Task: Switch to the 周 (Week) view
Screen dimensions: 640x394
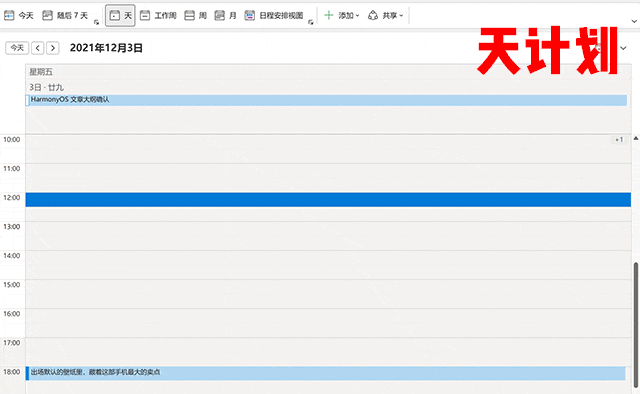Action: coord(196,16)
